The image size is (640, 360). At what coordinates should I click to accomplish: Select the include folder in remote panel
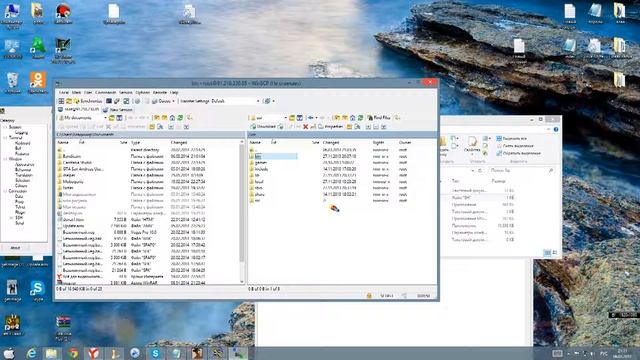261,169
